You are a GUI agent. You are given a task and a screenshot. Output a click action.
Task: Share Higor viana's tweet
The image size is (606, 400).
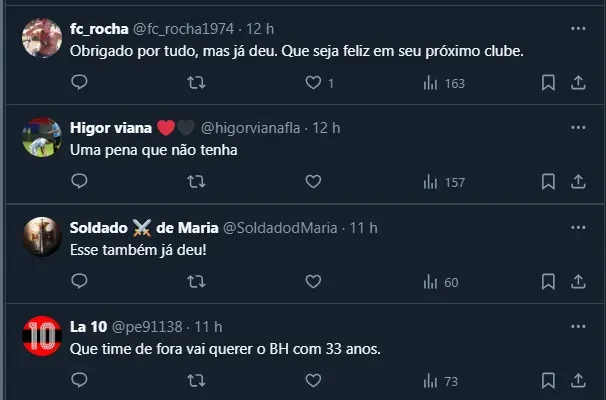click(577, 182)
